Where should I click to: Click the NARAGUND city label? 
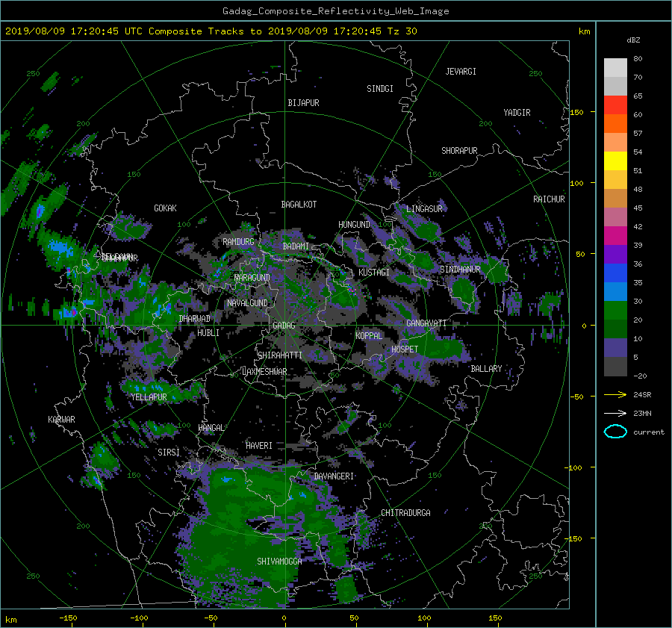pyautogui.click(x=252, y=278)
